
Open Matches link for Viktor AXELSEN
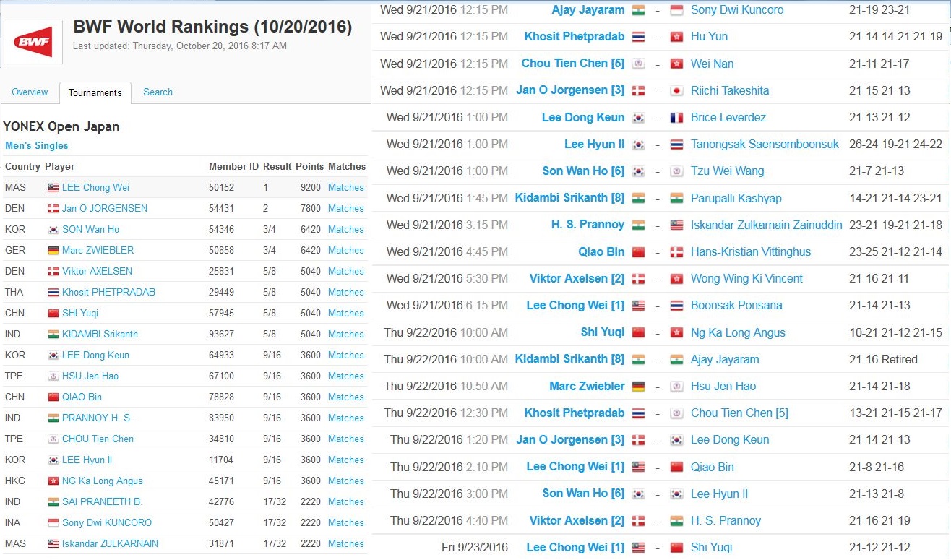pos(345,272)
